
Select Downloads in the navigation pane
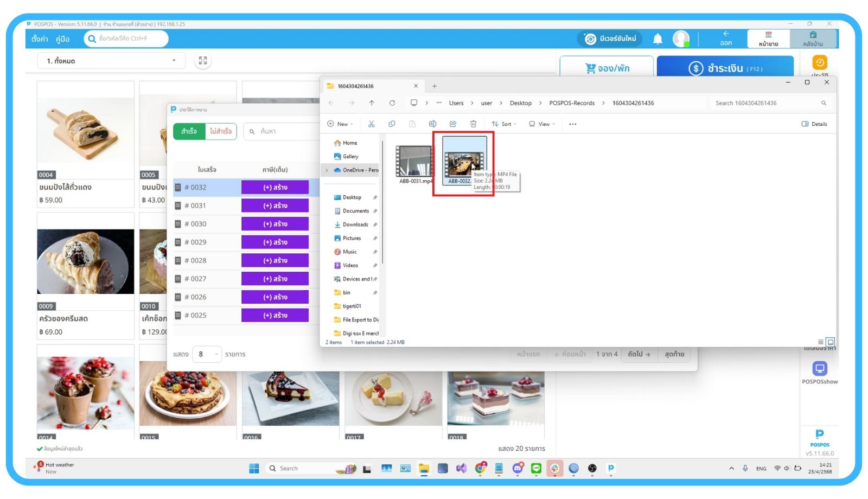tap(355, 225)
